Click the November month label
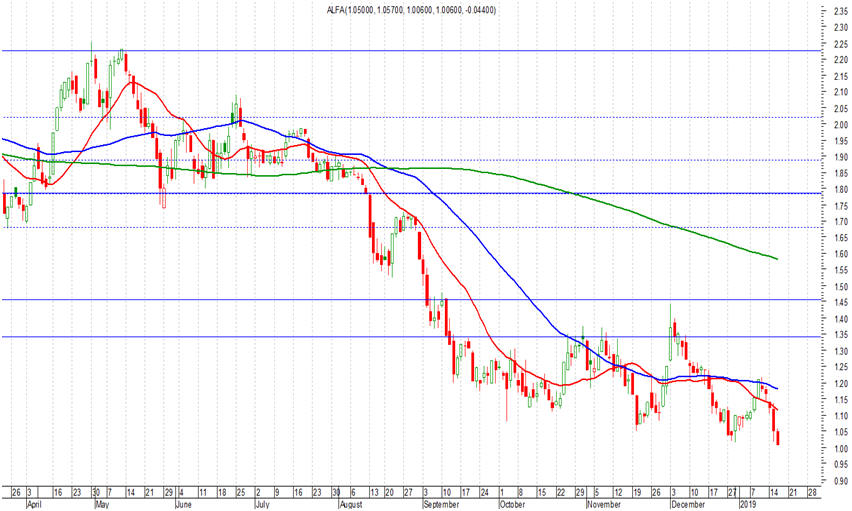The image size is (852, 511). pos(604,504)
